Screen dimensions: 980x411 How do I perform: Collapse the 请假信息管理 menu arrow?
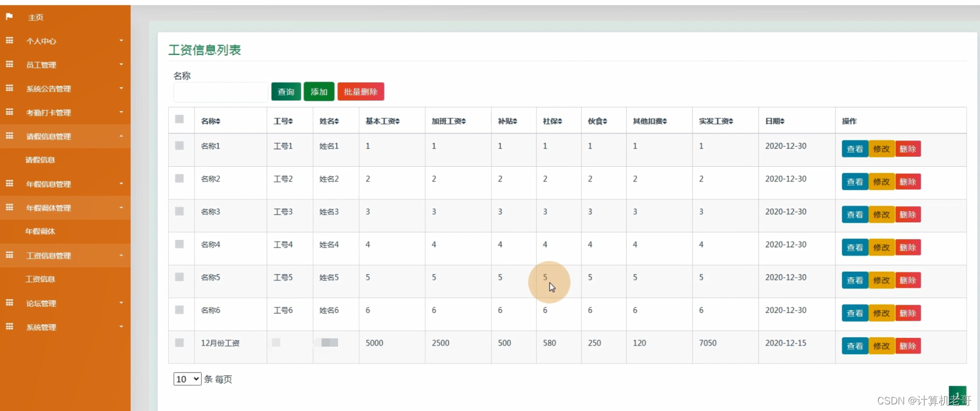121,136
